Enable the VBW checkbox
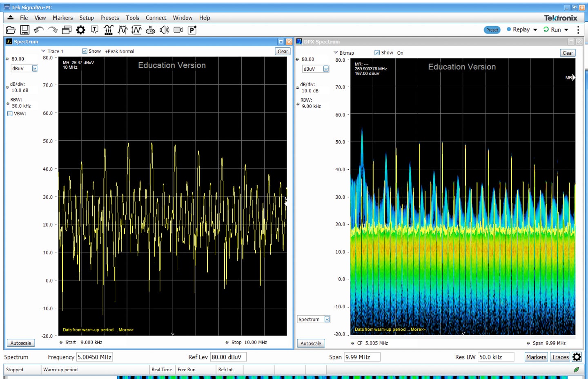Image resolution: width=588 pixels, height=379 pixels. point(10,114)
